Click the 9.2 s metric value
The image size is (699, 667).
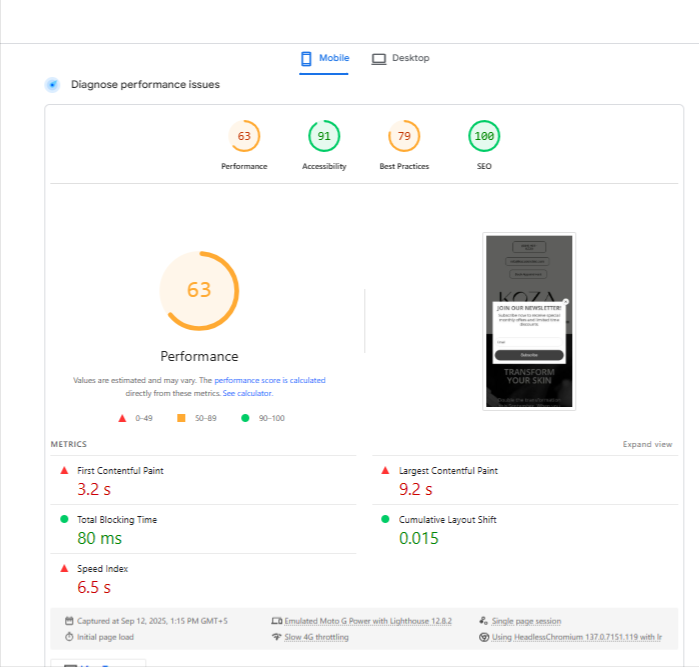415,490
